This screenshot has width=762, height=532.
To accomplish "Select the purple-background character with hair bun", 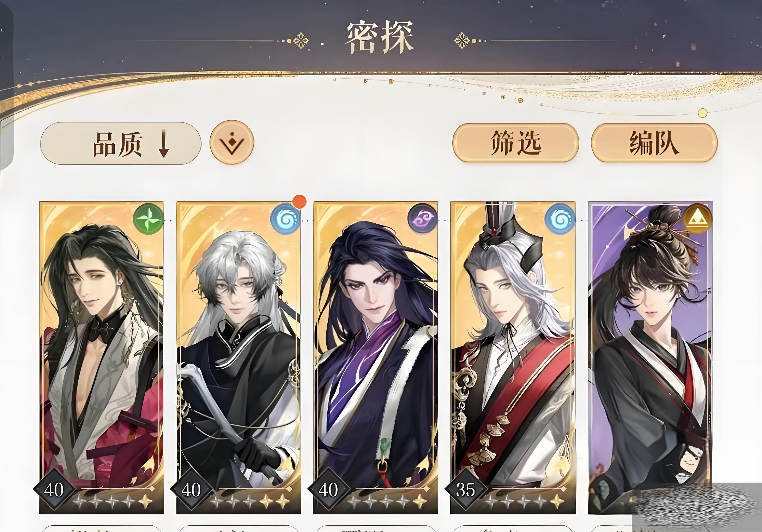I will [650, 357].
